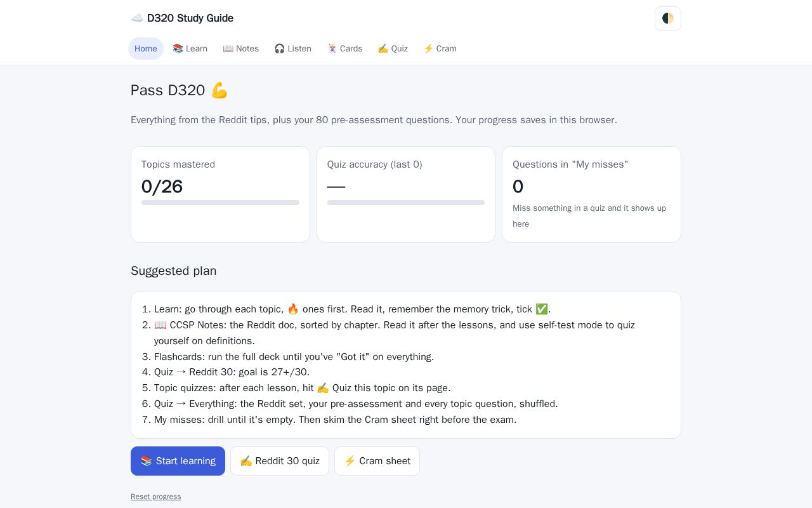
Task: Open the Notes tab with open book icon
Action: pos(240,48)
